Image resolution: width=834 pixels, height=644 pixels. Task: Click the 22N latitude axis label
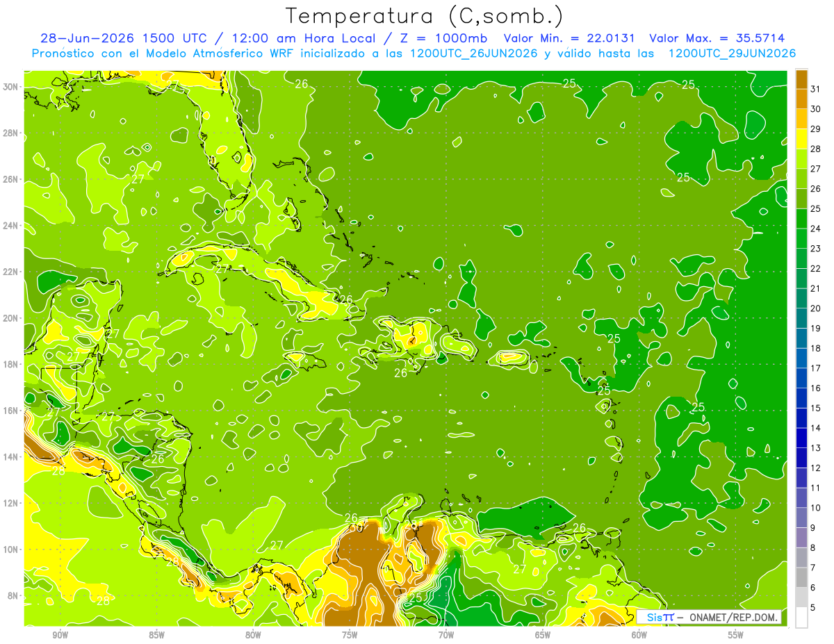(11, 272)
